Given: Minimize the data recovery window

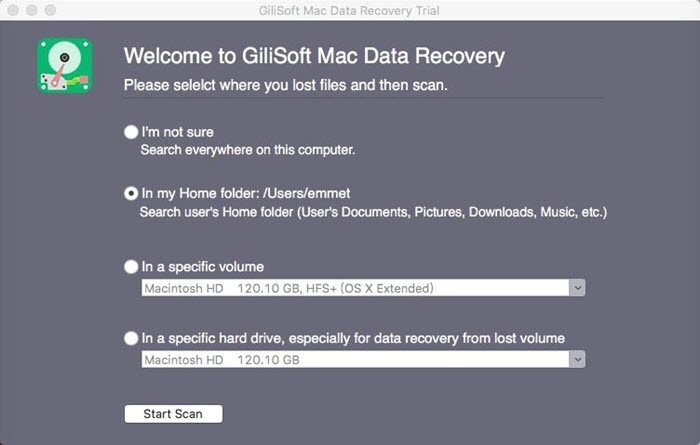Looking at the screenshot, I should (32, 10).
